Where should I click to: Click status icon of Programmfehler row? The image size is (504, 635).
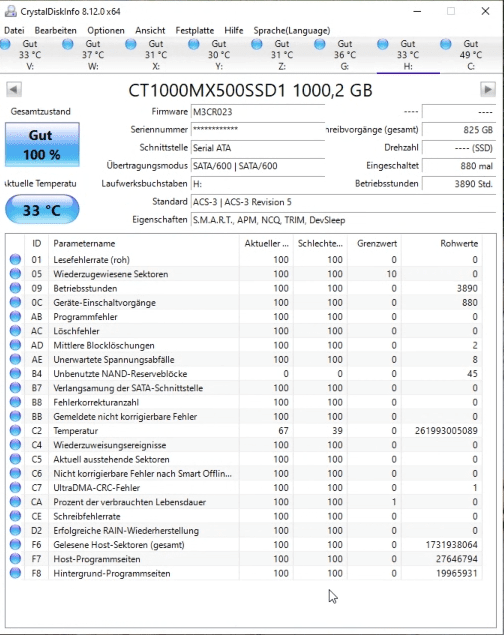coord(15,317)
